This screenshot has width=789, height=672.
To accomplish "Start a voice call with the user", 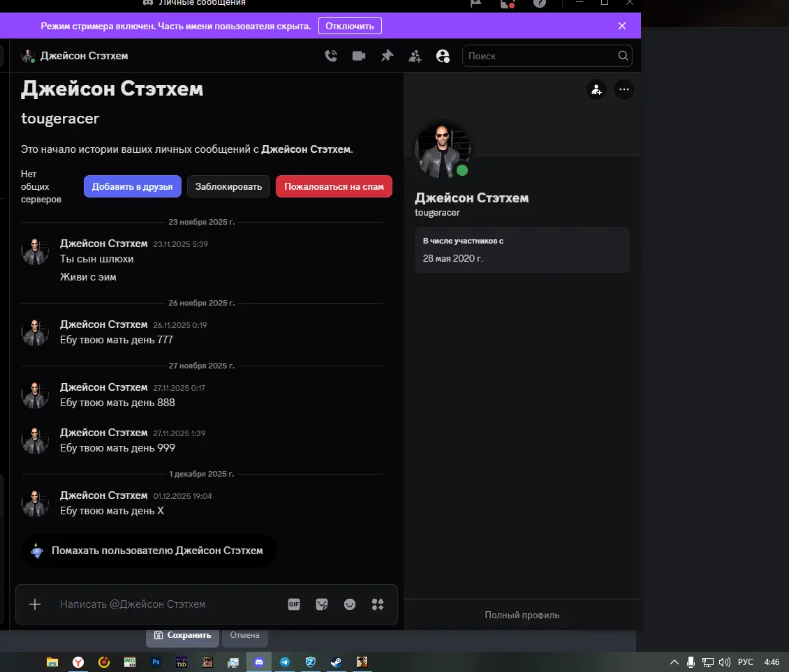I will [x=331, y=56].
